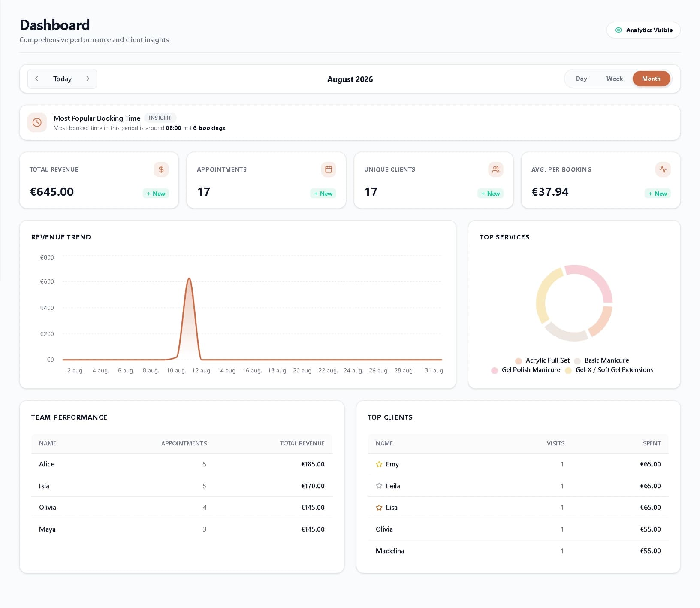Viewport: 700px width, 608px height.
Task: Click the Total Revenue column header in Team Performance
Action: coord(302,443)
